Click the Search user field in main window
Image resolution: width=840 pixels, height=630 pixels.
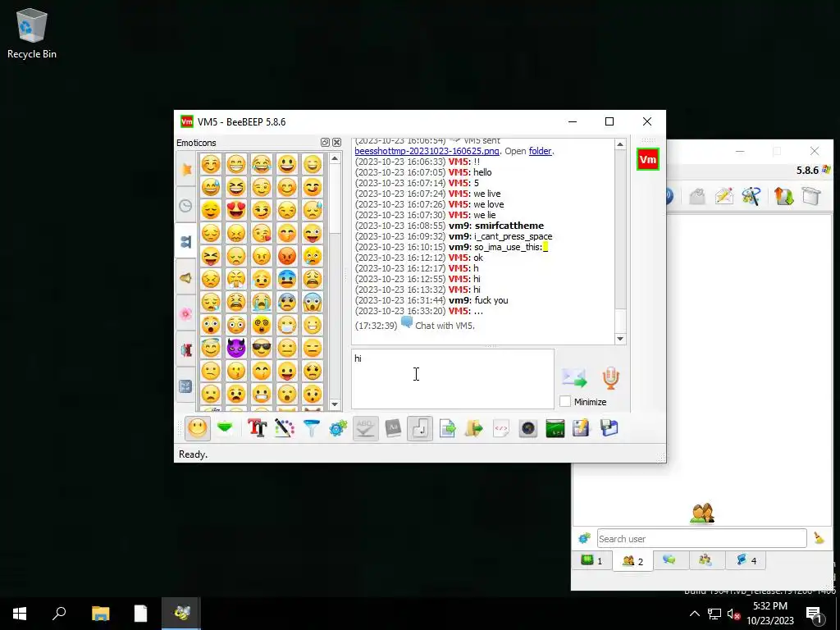(x=701, y=538)
